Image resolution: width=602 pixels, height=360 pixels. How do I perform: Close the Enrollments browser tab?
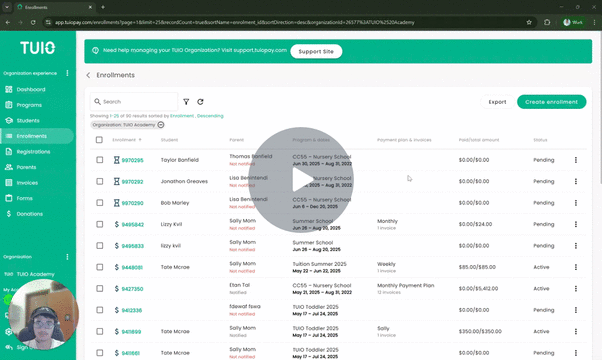[90, 7]
